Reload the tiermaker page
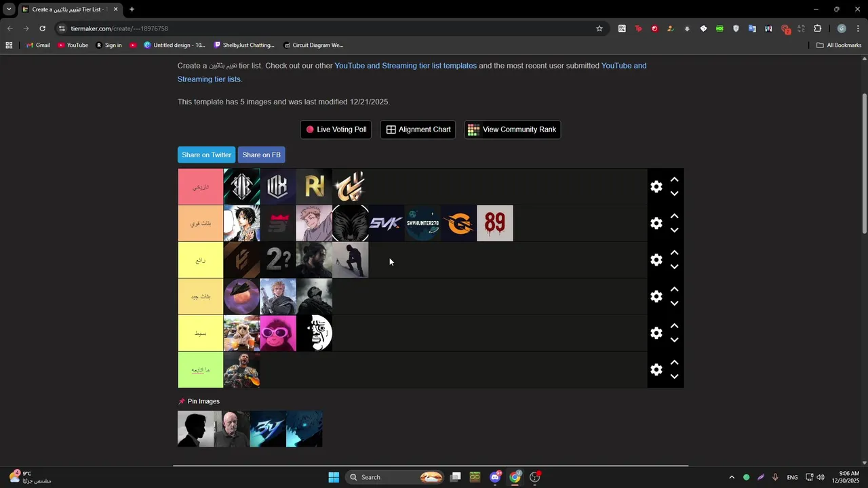This screenshot has width=868, height=488. [42, 28]
